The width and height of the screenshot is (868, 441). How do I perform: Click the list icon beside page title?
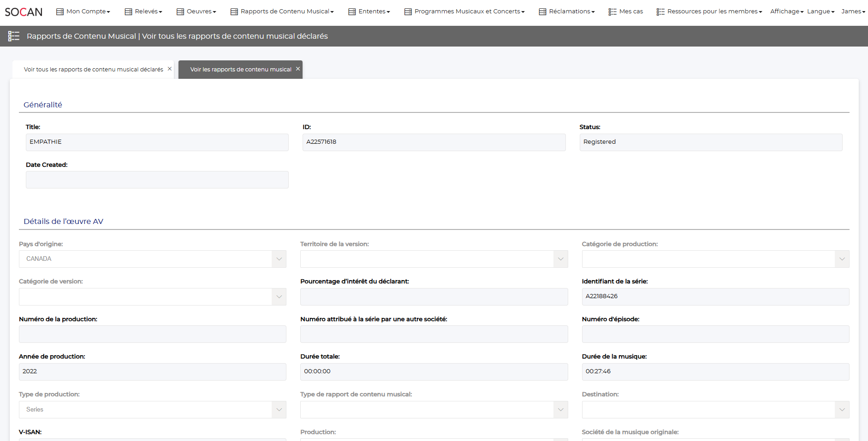pyautogui.click(x=14, y=36)
